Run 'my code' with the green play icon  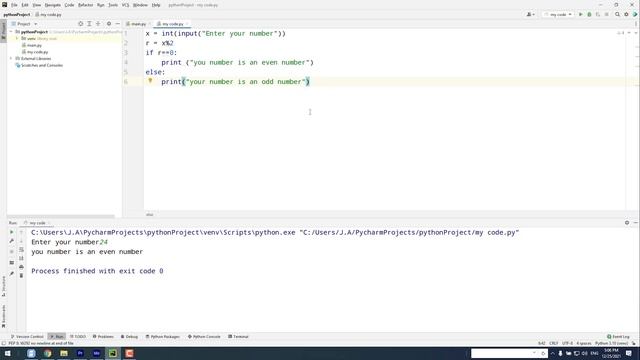(580, 14)
